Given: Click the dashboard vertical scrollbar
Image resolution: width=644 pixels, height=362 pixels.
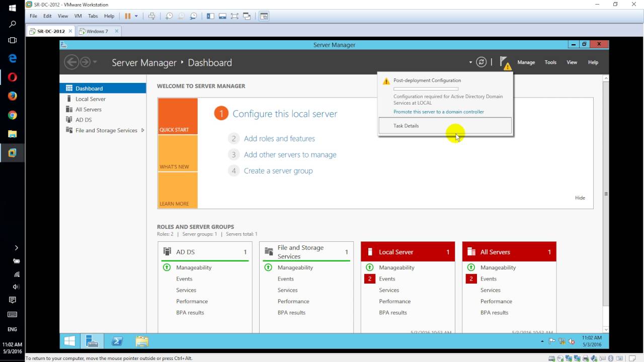Looking at the screenshot, I should point(606,194).
